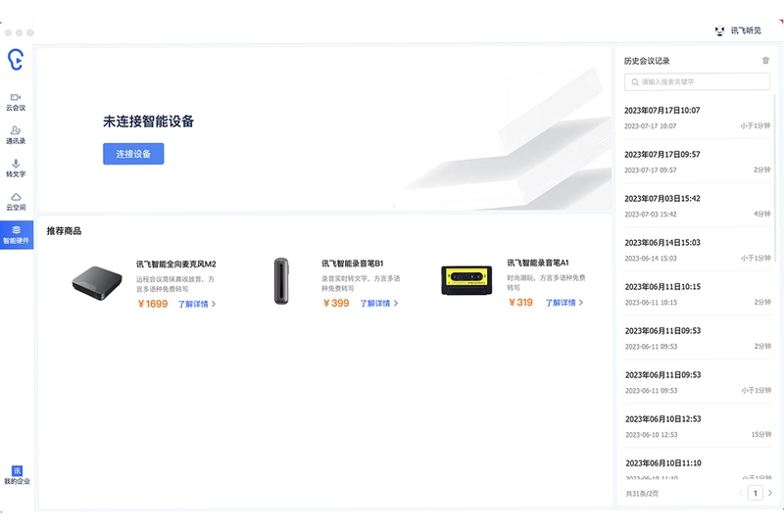The image size is (784, 532).
Task: Click the search magnifier icon
Action: (634, 82)
